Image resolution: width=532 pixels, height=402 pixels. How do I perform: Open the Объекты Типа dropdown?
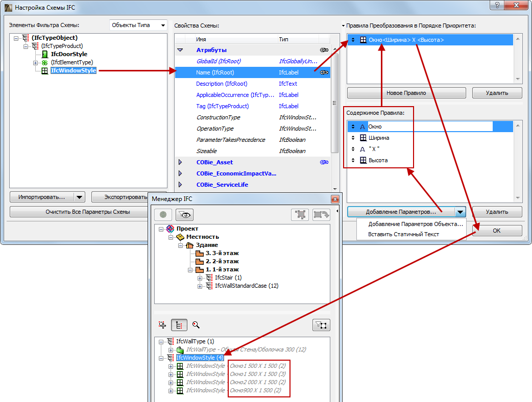[x=138, y=25]
